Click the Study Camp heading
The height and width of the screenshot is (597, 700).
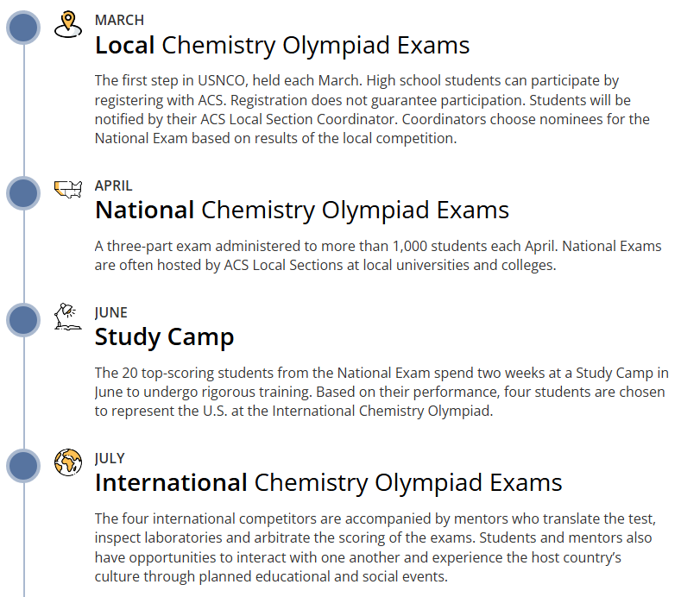coord(164,336)
